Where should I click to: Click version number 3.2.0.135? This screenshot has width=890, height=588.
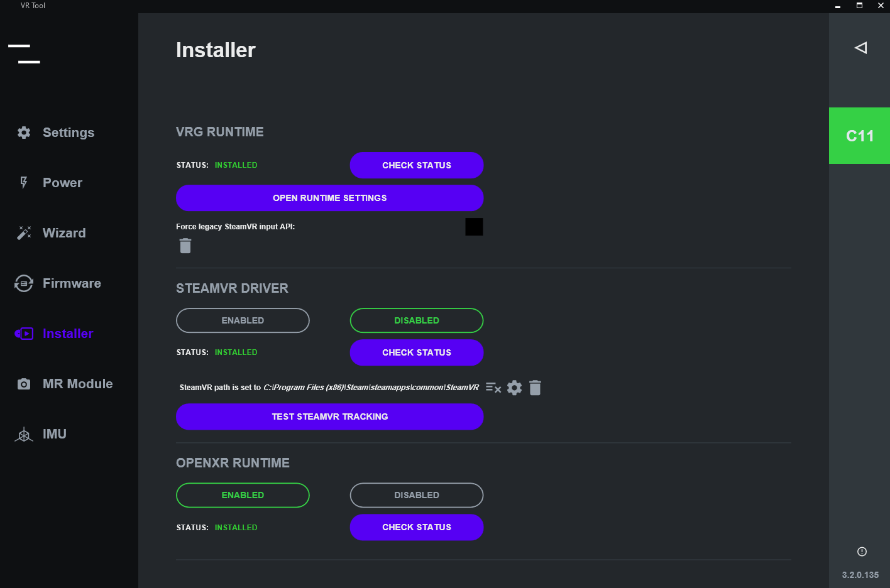coord(860,575)
